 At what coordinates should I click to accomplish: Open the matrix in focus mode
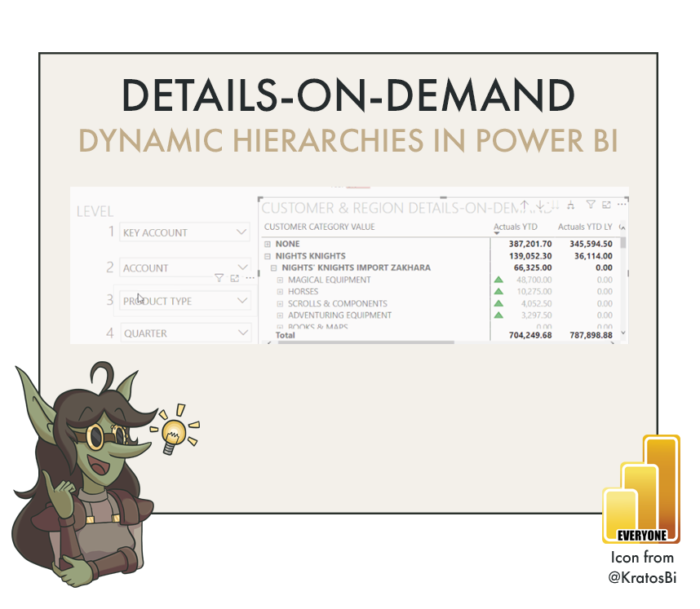[608, 205]
